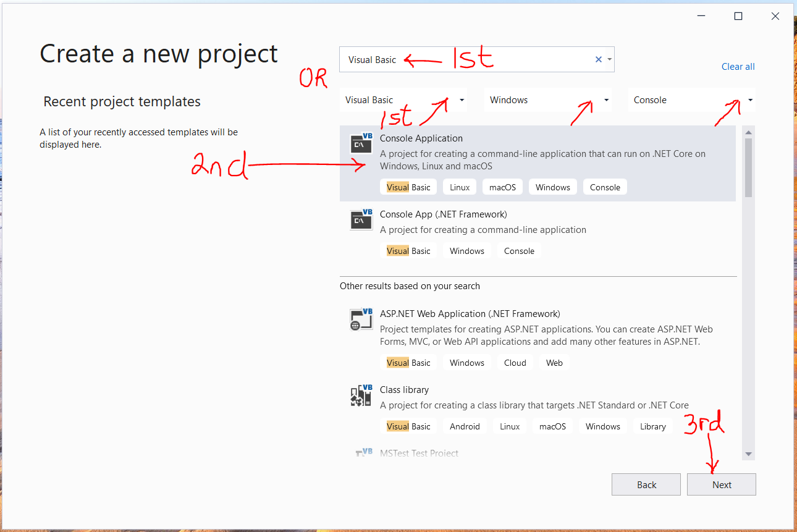797x532 pixels.
Task: Select Console App (.NET Framework) template title
Action: pos(444,214)
